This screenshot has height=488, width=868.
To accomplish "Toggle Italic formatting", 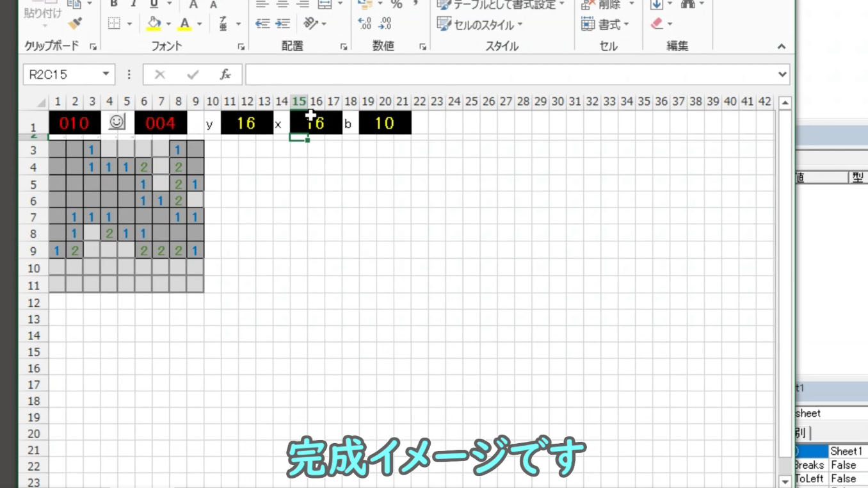I will coord(133,4).
